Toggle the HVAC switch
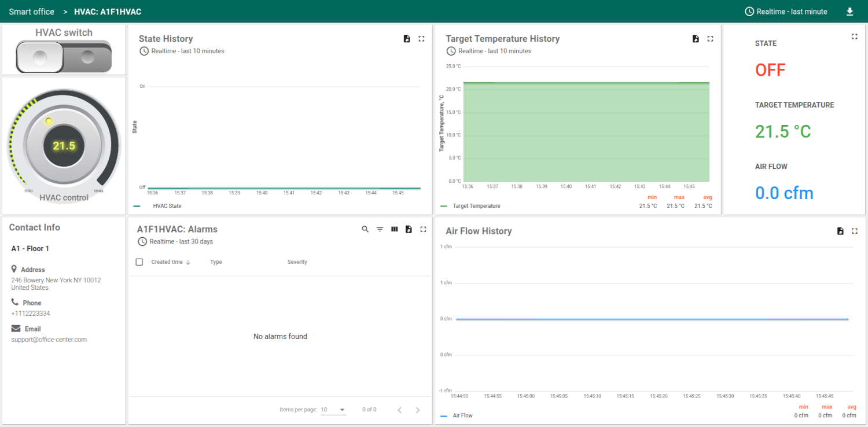This screenshot has width=868, height=427. pos(64,57)
